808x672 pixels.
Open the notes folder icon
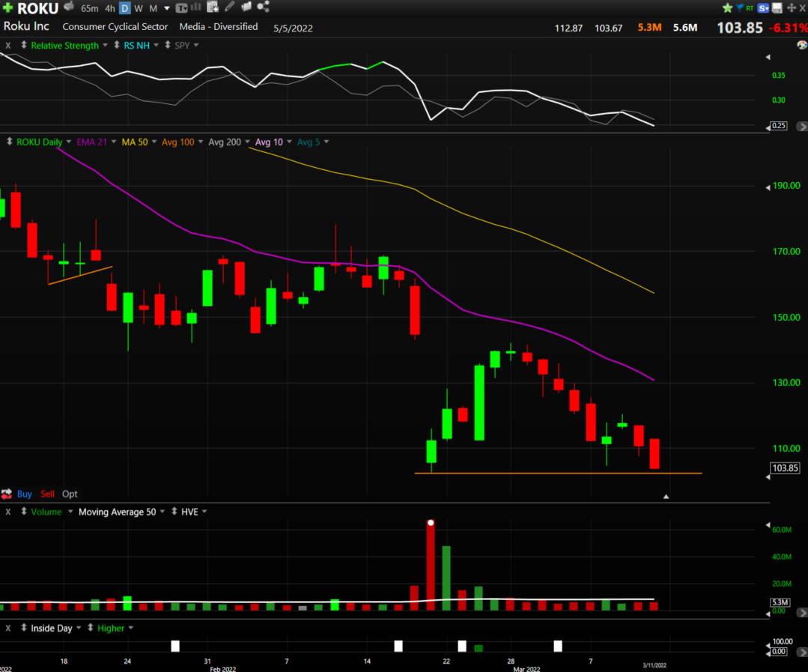(x=246, y=7)
